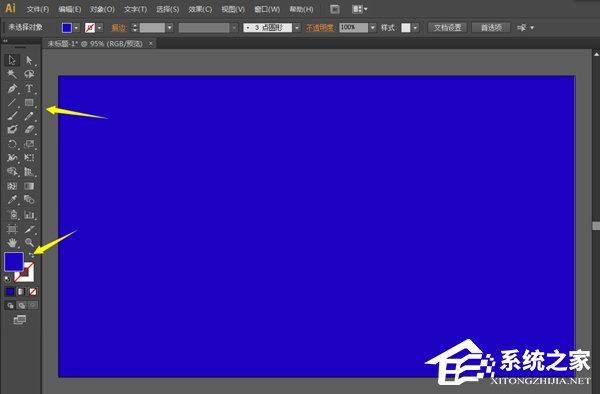The height and width of the screenshot is (394, 600).
Task: Select the Artboard tool
Action: [12, 229]
